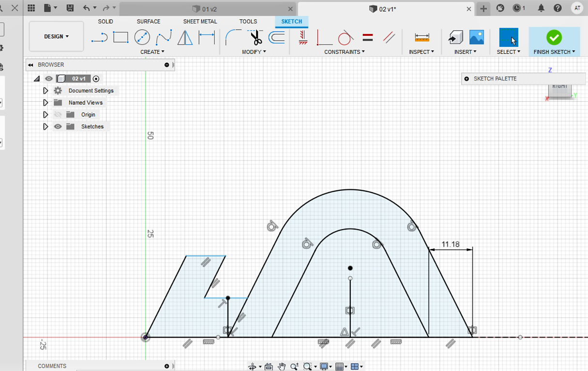Open the CREATE dropdown menu
Screen dimensions: 588x371
click(x=152, y=52)
